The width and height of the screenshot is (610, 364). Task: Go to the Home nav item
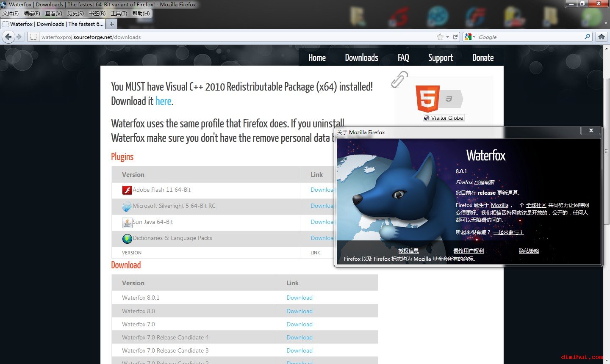(317, 58)
